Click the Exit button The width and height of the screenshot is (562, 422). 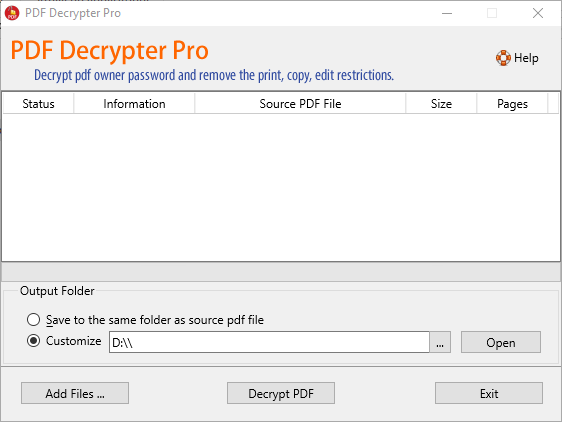(489, 393)
